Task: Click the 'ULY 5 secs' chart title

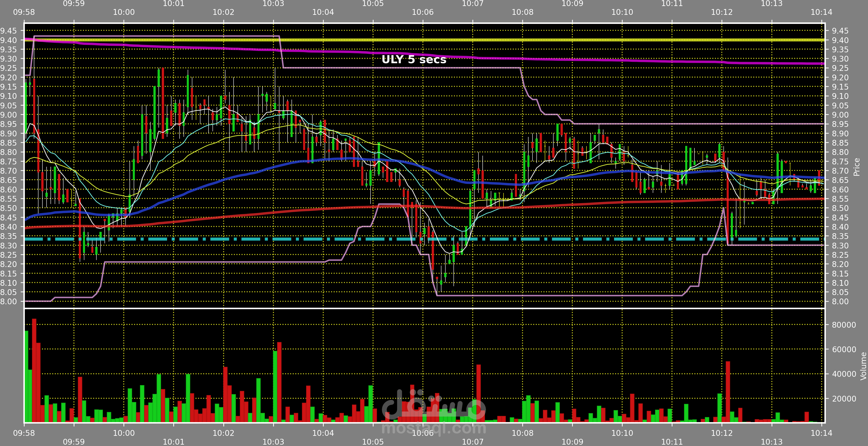Action: pyautogui.click(x=414, y=60)
